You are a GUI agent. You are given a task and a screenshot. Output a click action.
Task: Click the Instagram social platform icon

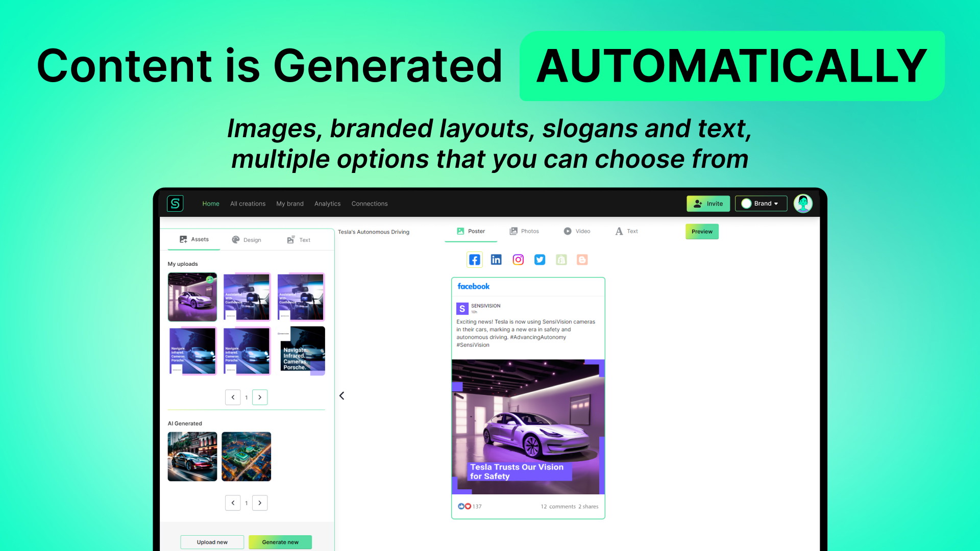518,260
